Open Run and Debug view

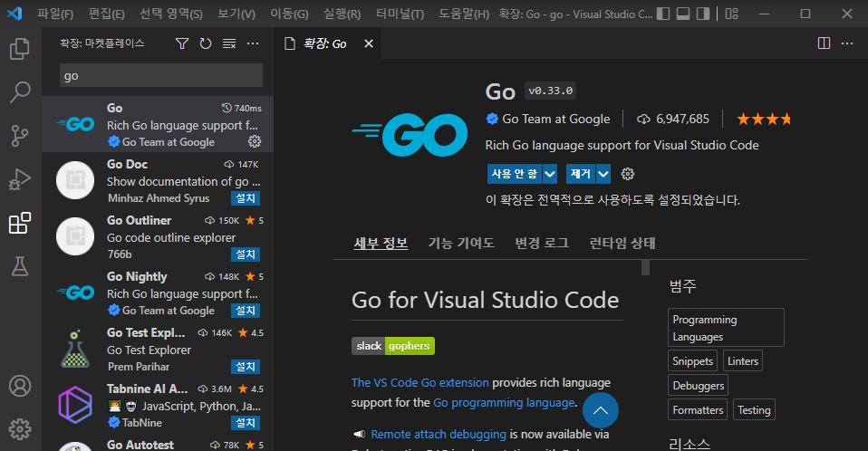pos(20,179)
